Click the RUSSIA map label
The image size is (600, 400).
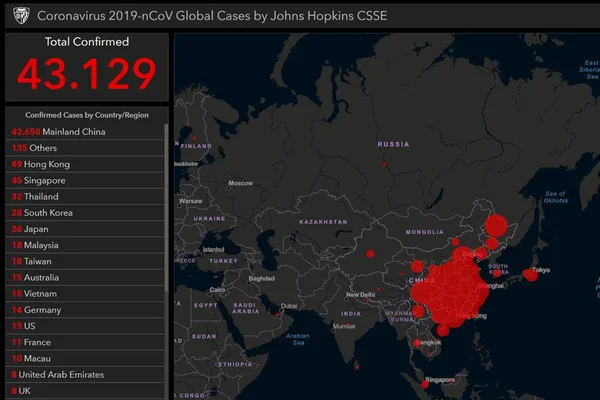click(x=393, y=144)
